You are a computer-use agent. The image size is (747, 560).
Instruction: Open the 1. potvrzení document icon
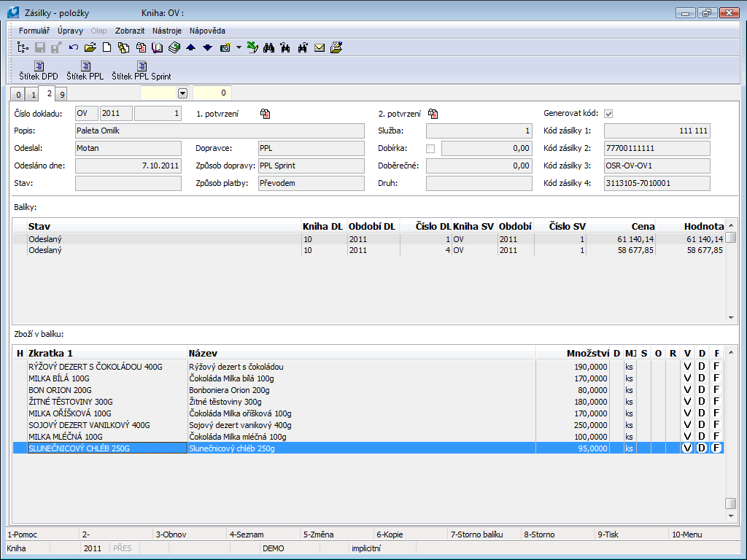[266, 114]
